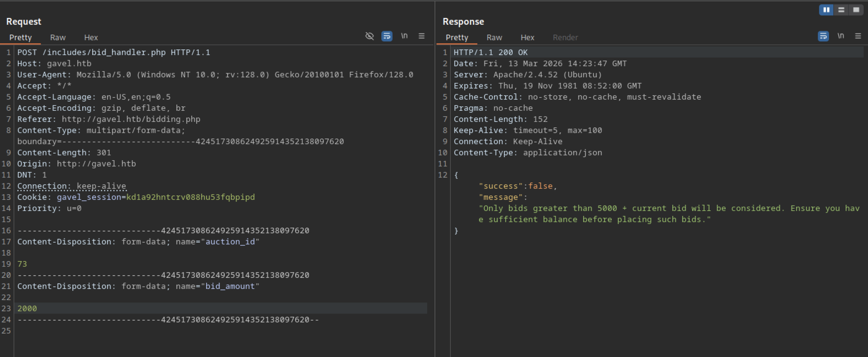Toggle line wrap icon in Response panel
The height and width of the screenshot is (357, 868).
tap(823, 36)
